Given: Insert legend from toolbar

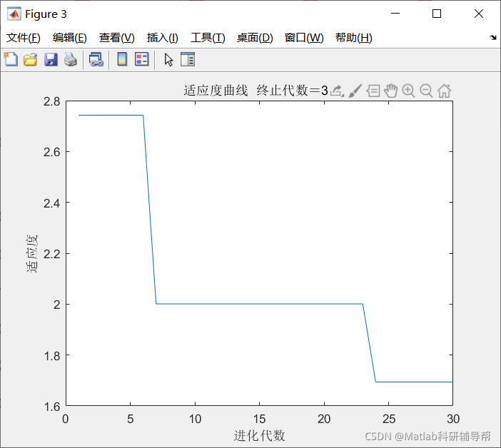Looking at the screenshot, I should click(142, 59).
